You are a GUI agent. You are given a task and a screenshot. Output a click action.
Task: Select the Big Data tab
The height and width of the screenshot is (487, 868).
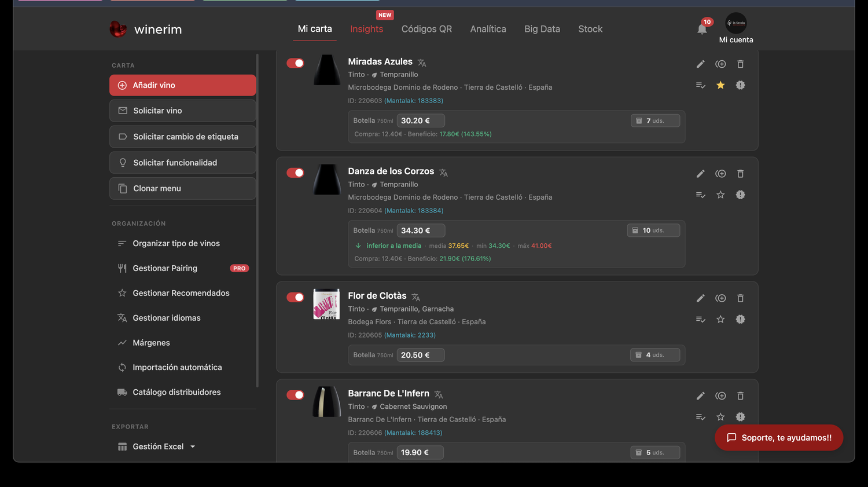coord(542,29)
